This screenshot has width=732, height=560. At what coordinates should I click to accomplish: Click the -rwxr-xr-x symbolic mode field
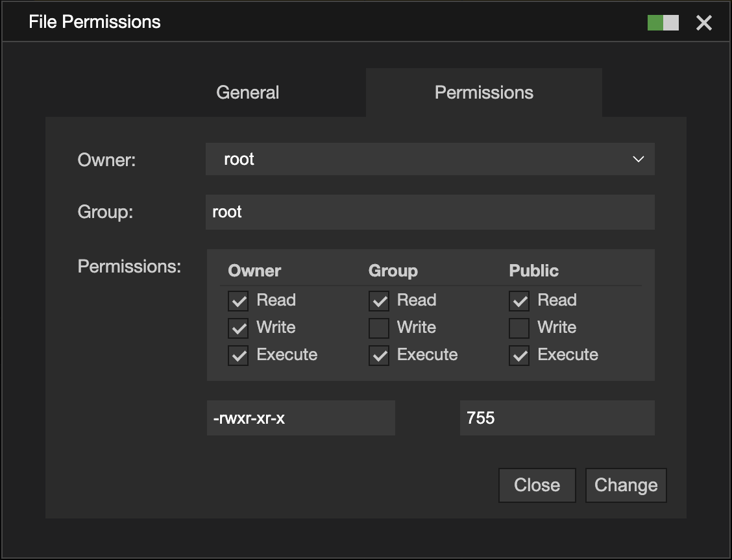301,418
